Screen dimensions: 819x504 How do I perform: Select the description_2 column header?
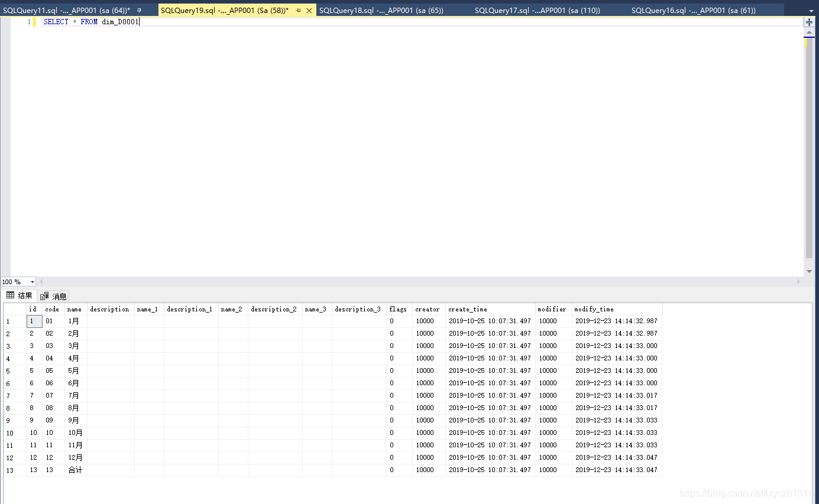click(x=275, y=309)
